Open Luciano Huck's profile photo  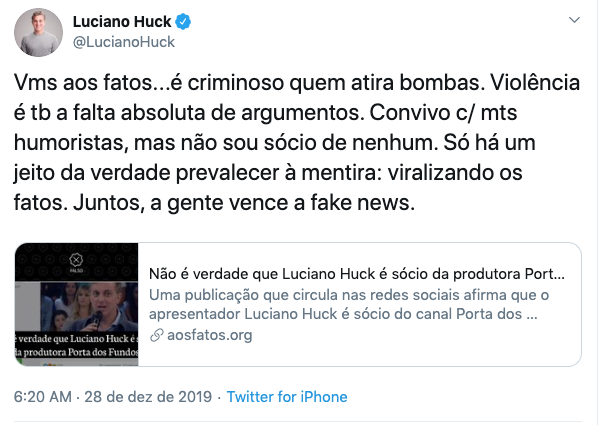(x=39, y=32)
